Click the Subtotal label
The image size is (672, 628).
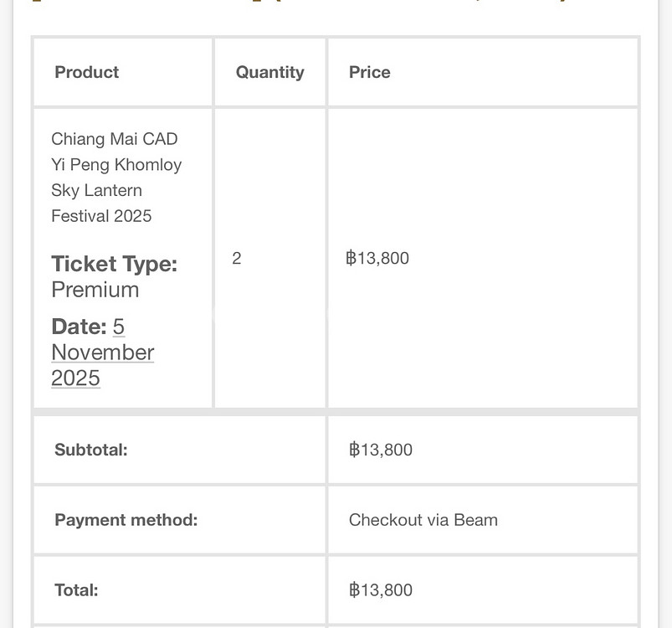91,450
